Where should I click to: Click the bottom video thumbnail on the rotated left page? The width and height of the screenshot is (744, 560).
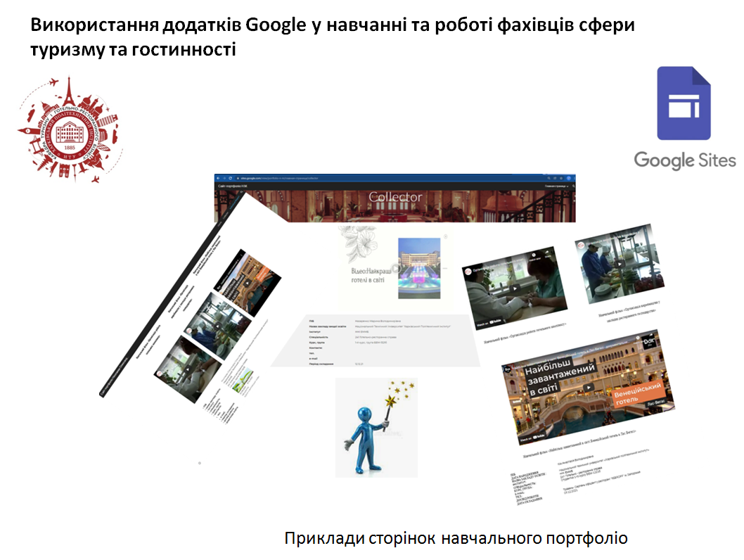(x=187, y=369)
